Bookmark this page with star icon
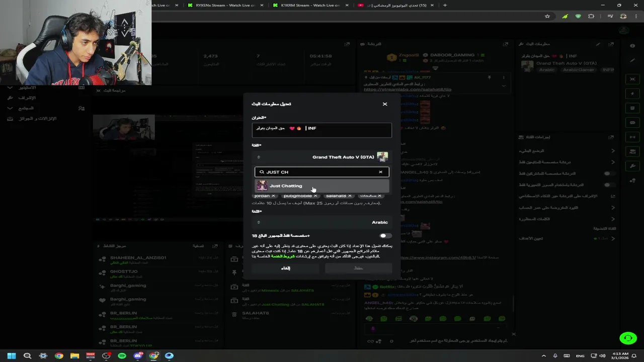 (547, 17)
